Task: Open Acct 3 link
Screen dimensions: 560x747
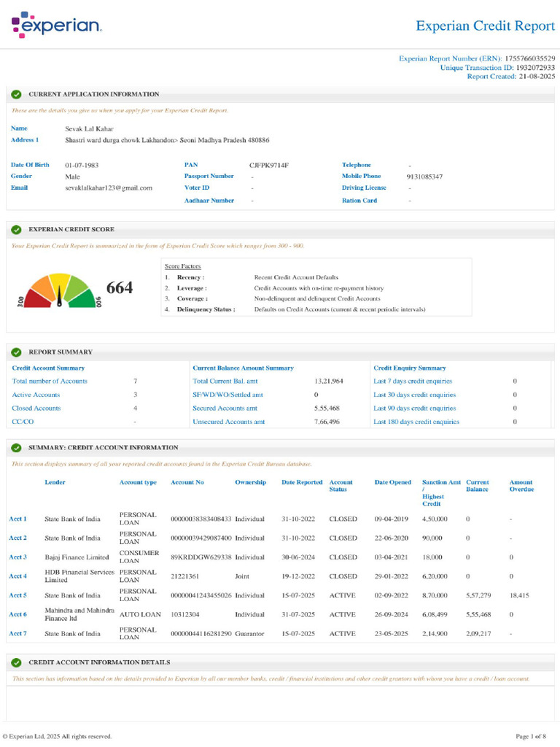Action: pos(18,557)
